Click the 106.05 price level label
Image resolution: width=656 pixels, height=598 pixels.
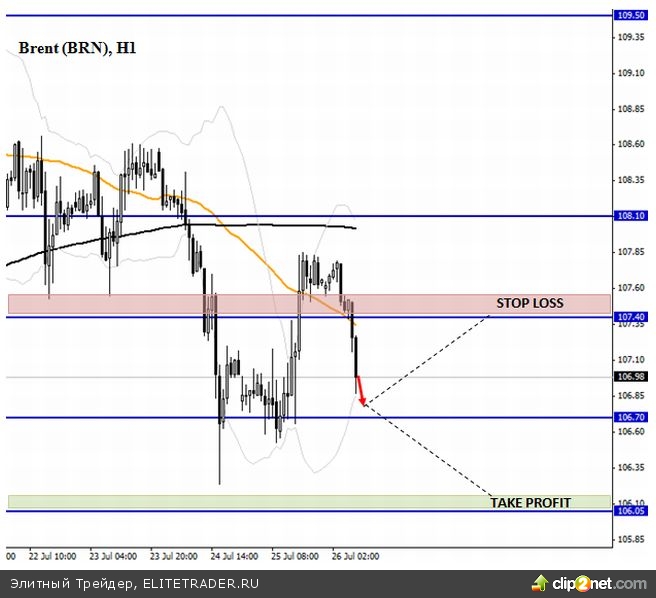pyautogui.click(x=630, y=510)
